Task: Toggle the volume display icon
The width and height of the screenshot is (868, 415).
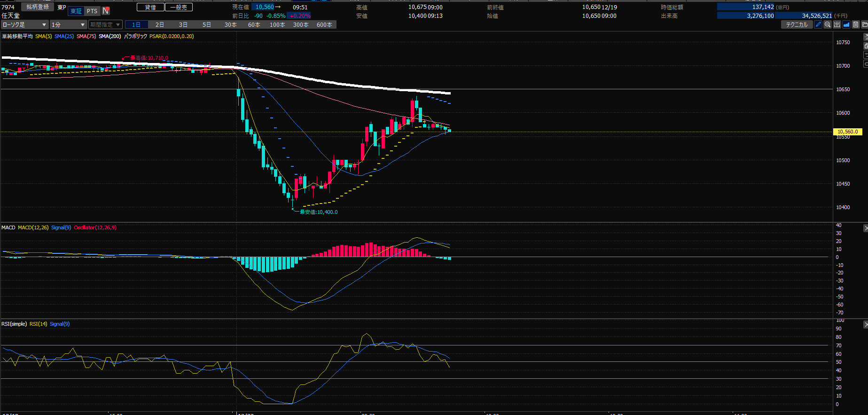Action: coord(837,25)
